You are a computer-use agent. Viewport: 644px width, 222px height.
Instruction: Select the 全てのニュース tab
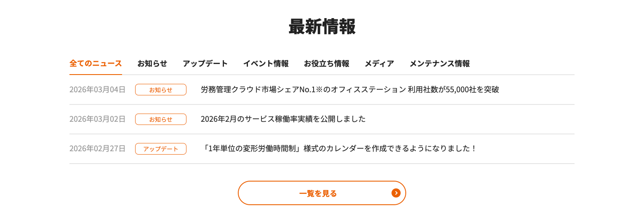coord(96,64)
